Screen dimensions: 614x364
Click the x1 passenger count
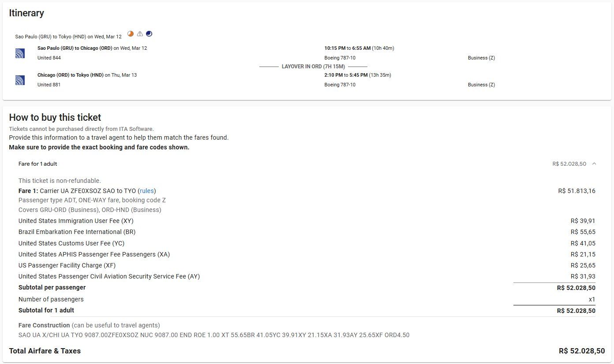click(592, 299)
